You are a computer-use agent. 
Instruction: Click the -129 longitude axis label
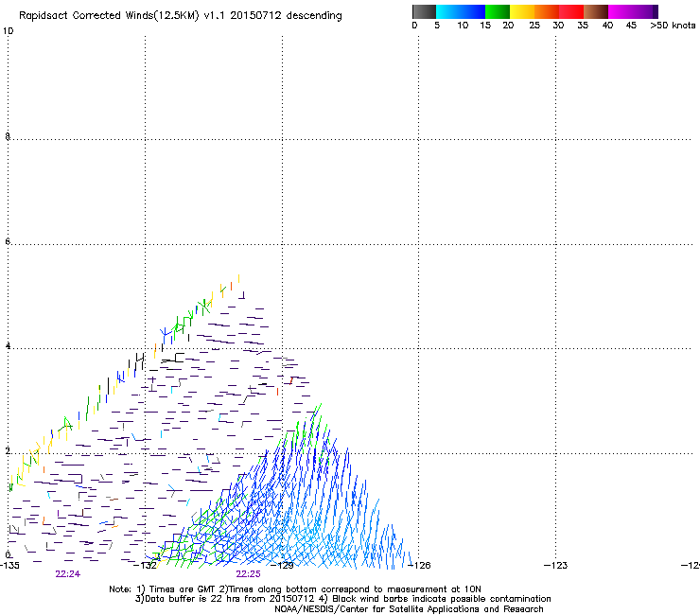(x=282, y=566)
